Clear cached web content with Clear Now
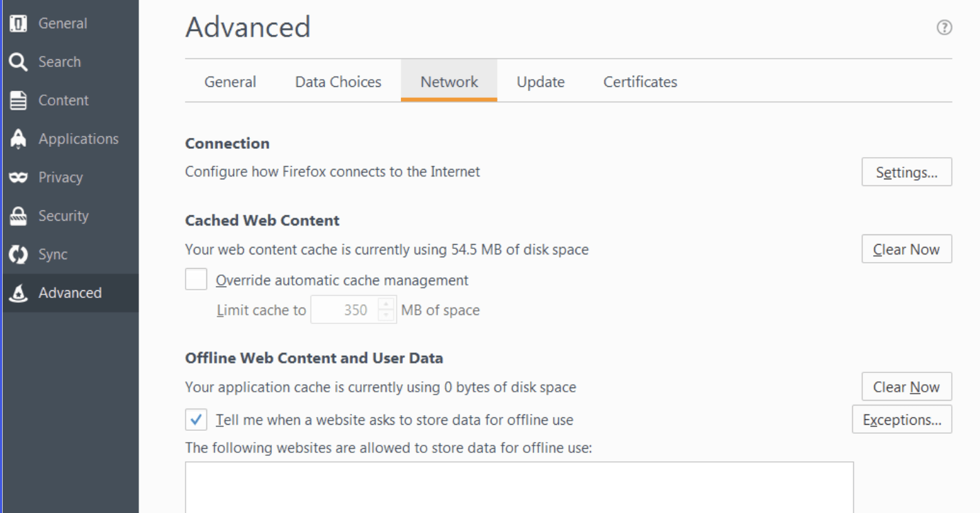Screen dimensions: 980x513 (x=907, y=250)
